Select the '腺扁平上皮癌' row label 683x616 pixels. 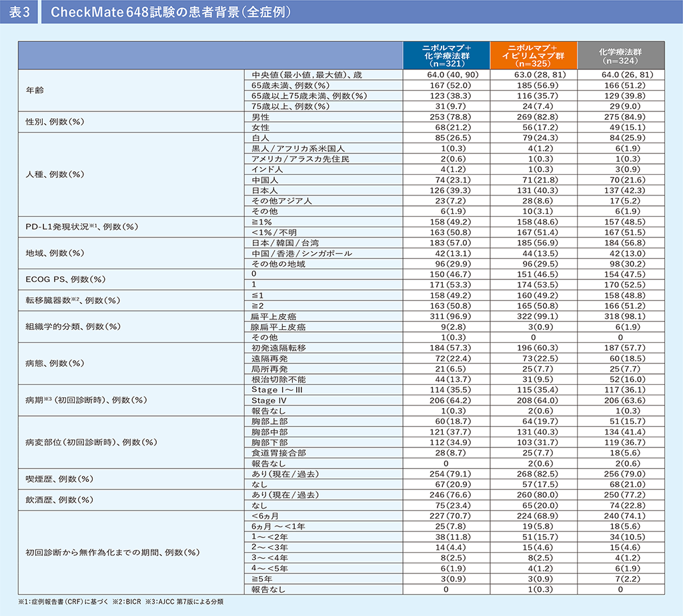pos(278,327)
